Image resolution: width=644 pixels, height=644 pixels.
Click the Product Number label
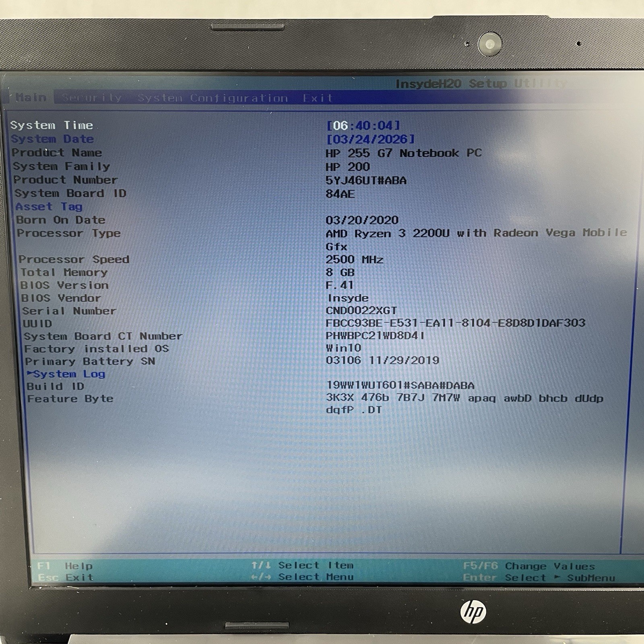[x=66, y=180]
